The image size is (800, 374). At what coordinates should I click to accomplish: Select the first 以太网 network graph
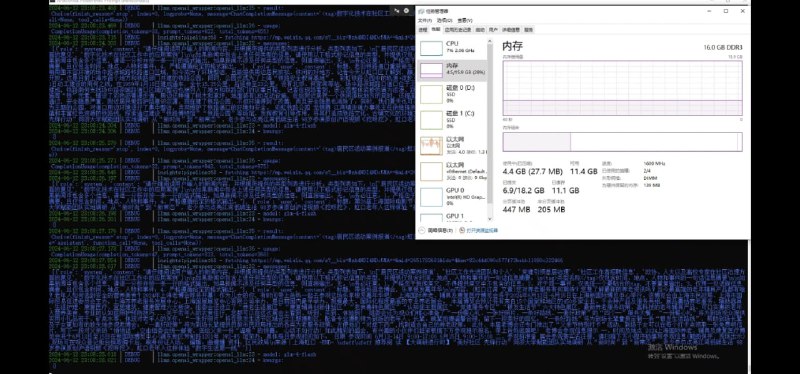point(452,145)
